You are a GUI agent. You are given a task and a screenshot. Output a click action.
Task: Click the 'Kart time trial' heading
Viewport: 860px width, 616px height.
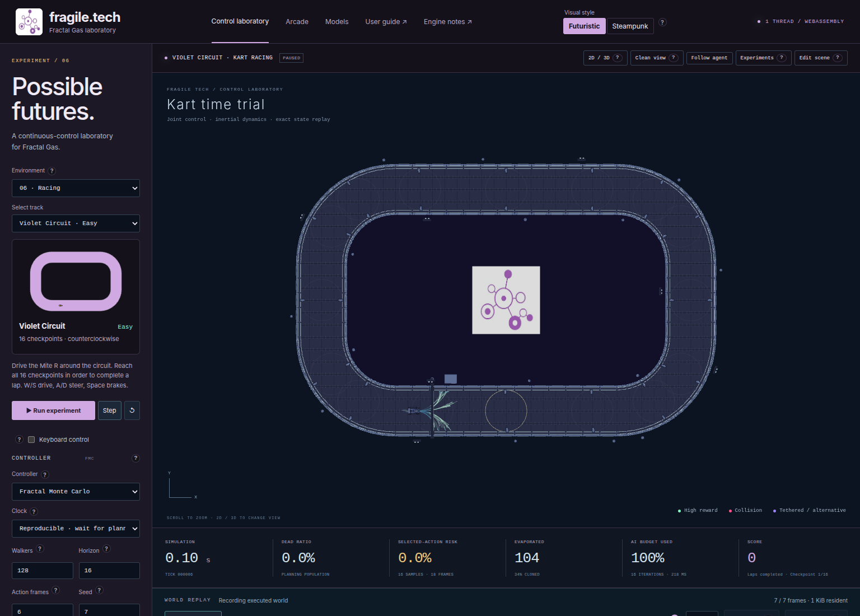(x=216, y=105)
